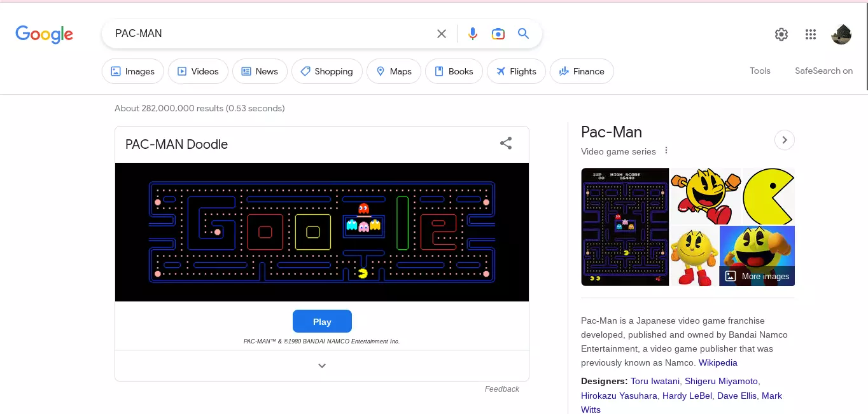The image size is (868, 414).
Task: Open the Shigeru Miyamoto designer link
Action: pyautogui.click(x=721, y=381)
